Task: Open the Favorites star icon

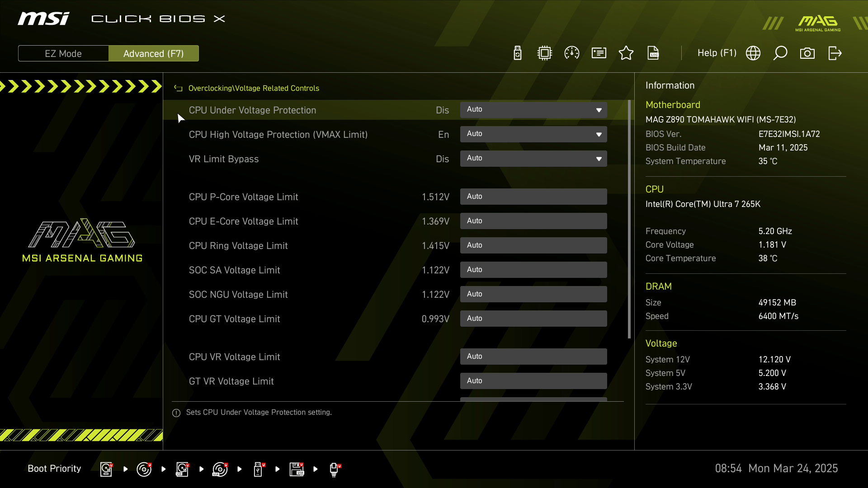Action: click(626, 53)
